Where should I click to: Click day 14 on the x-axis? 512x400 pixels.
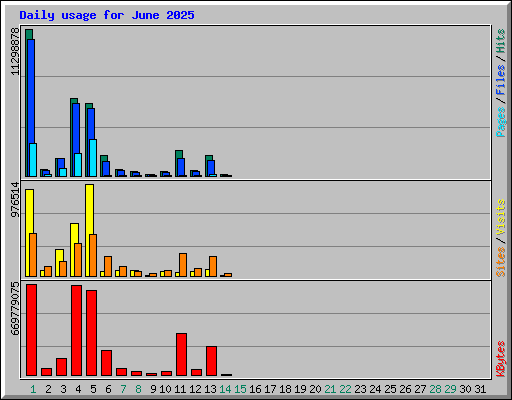(x=225, y=389)
